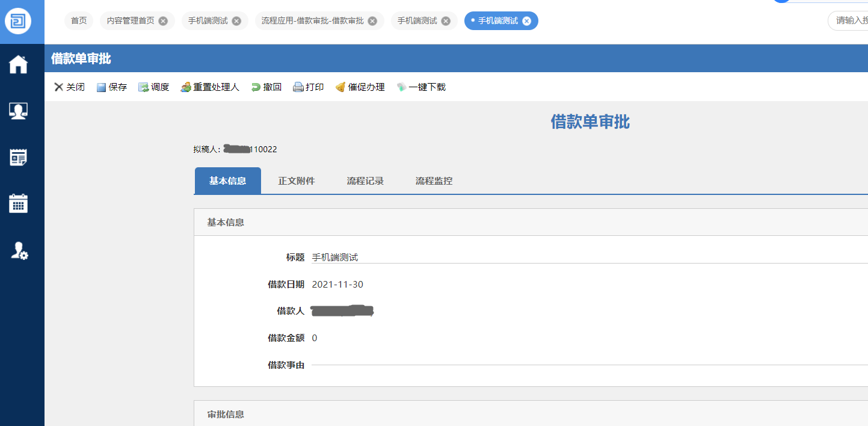Close the 流程应用-借款审批-借款审批 tab
Image resolution: width=868 pixels, height=426 pixels.
click(372, 21)
